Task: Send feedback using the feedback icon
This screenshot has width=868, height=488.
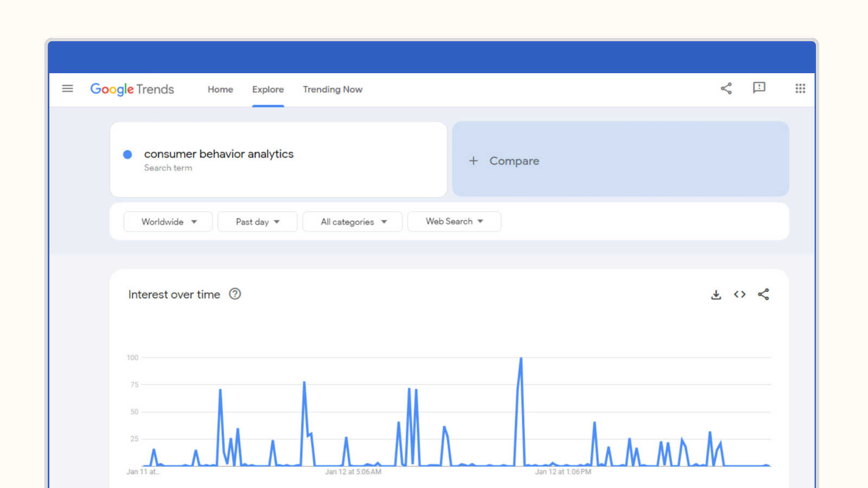Action: (x=759, y=88)
